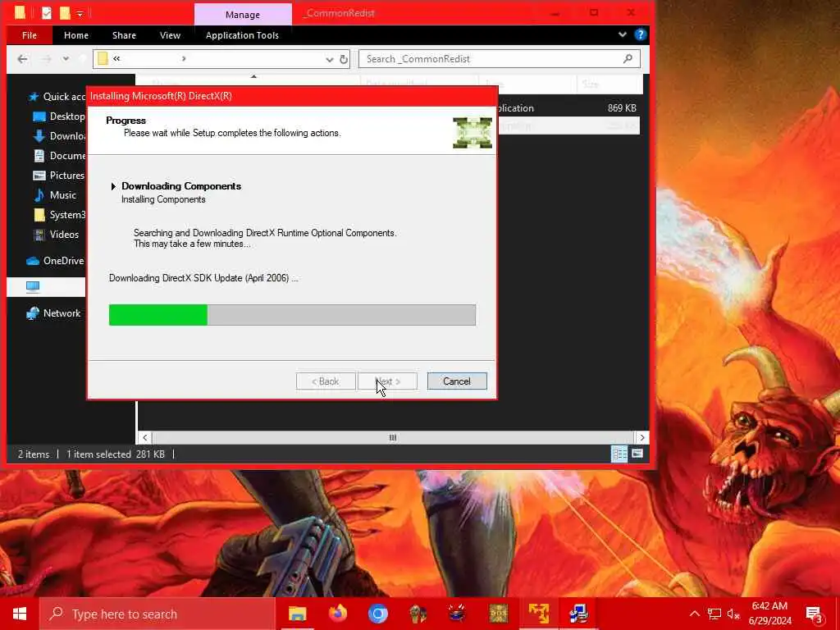840x630 pixels.
Task: Click the disabled Next button in installer
Action: 387,381
